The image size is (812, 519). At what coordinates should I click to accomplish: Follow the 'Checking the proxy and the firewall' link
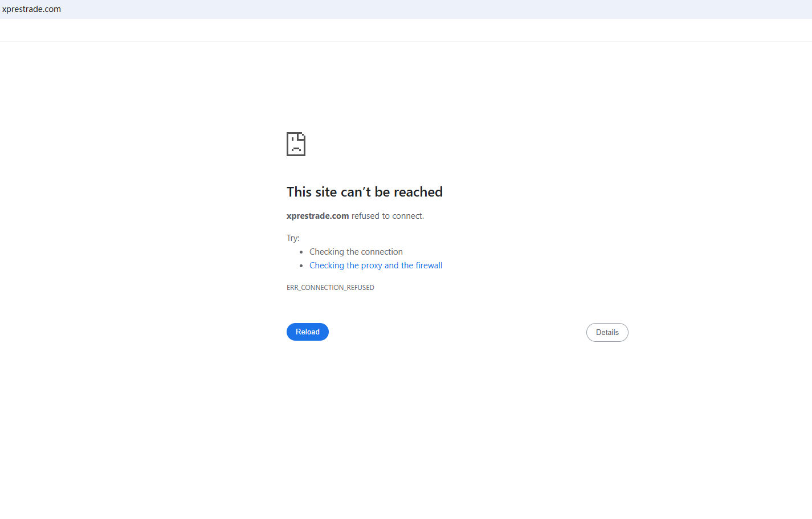pyautogui.click(x=376, y=265)
